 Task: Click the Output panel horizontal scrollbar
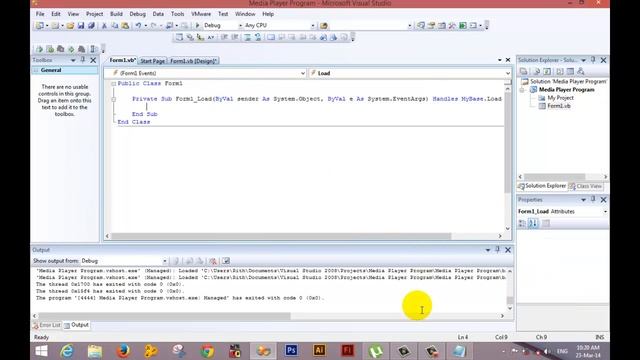164,316
